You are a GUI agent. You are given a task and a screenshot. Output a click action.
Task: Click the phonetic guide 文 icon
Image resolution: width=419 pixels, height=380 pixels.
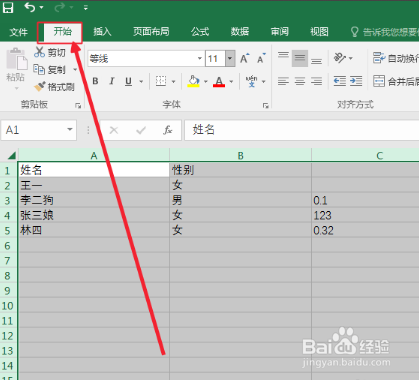[x=252, y=81]
